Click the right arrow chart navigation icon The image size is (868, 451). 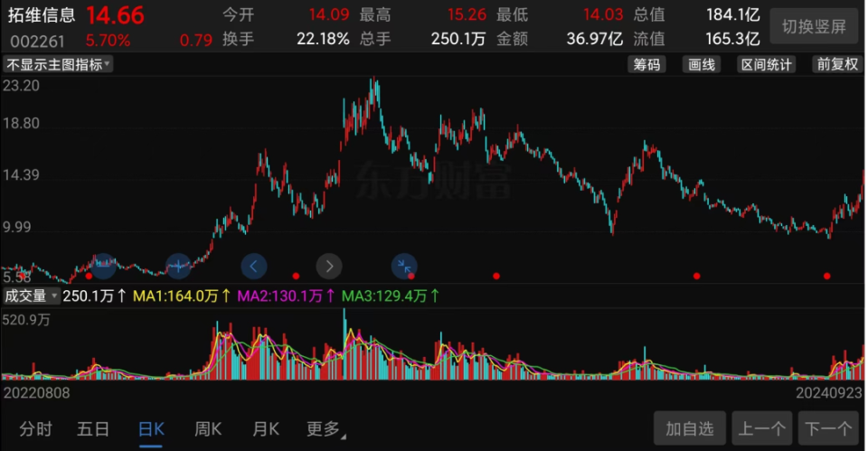(x=329, y=267)
